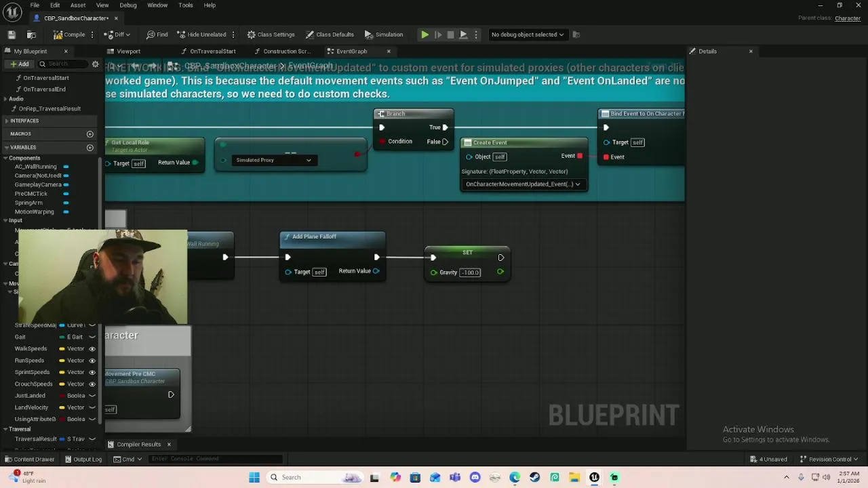Screen dimensions: 868x488
Task: Compile the blueprint
Action: (69, 35)
